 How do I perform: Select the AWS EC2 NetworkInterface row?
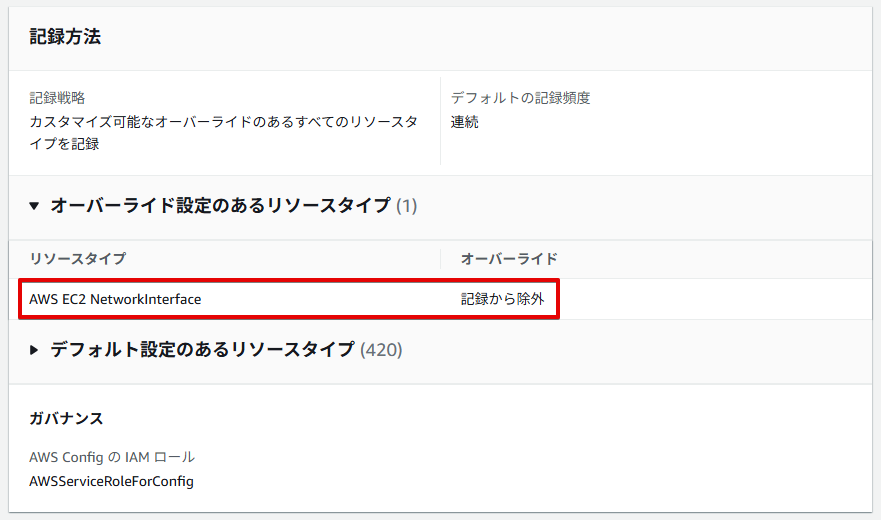(x=440, y=299)
